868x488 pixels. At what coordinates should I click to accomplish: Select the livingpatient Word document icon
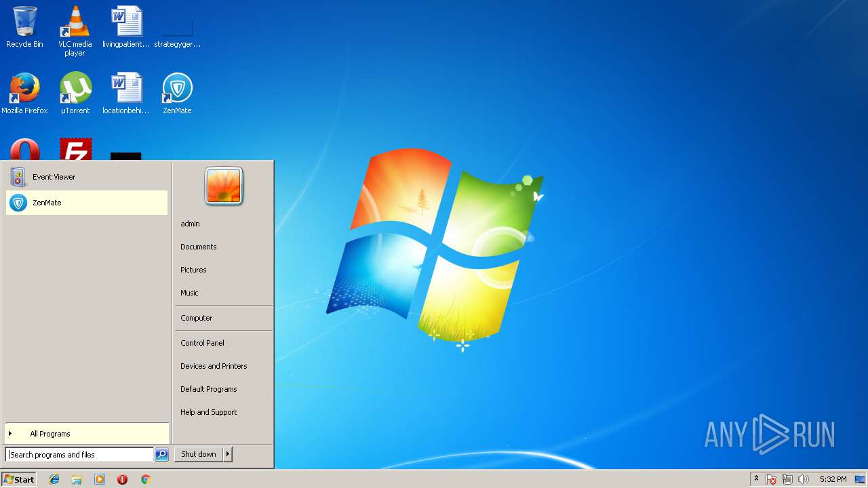(126, 27)
